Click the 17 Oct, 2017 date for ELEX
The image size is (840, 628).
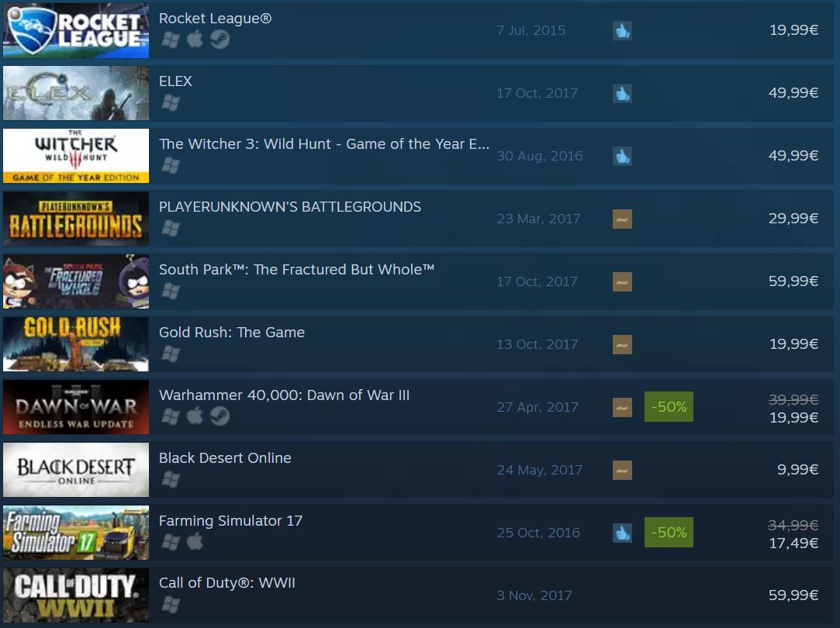click(537, 93)
